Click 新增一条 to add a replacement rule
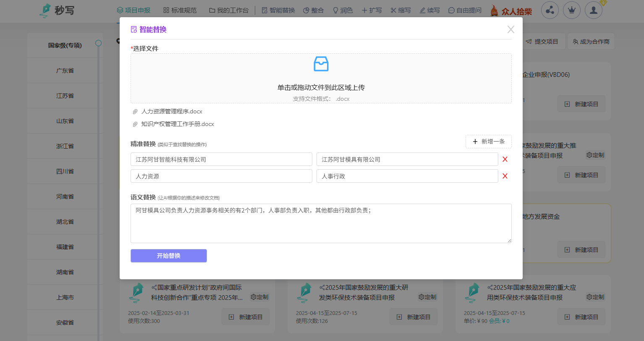Viewport: 644px width, 341px height. (x=488, y=142)
